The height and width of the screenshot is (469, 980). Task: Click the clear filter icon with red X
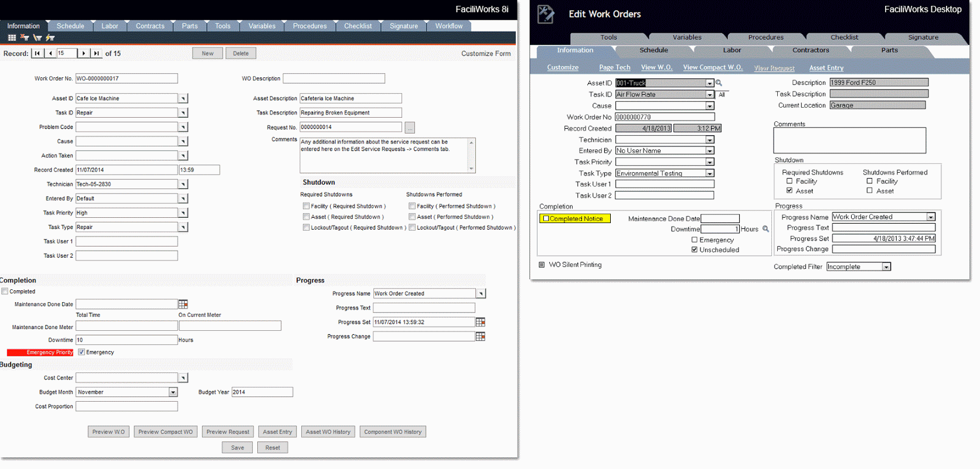(25, 37)
